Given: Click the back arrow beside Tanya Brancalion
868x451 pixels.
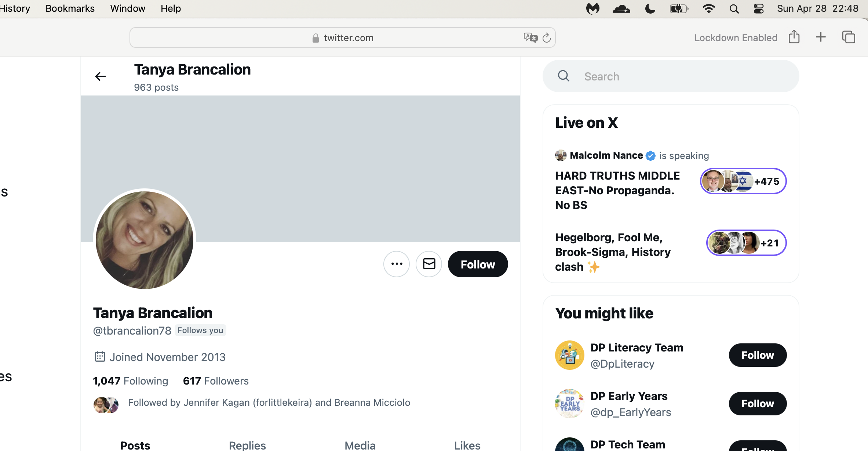Looking at the screenshot, I should click(x=100, y=76).
